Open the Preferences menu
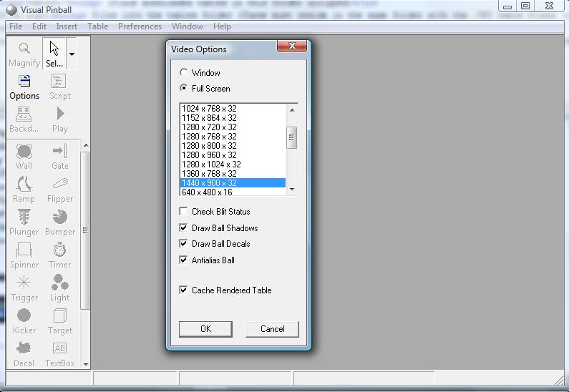 click(x=140, y=26)
